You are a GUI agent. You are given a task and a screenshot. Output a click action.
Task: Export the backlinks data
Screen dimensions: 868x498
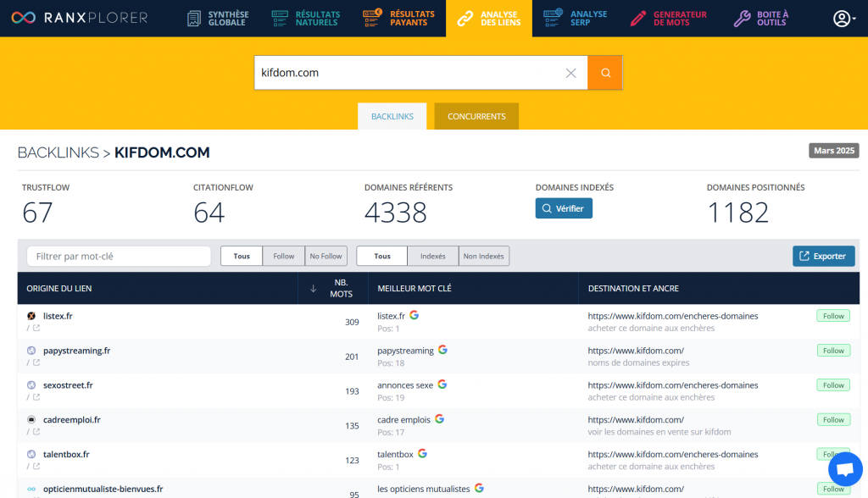pyautogui.click(x=823, y=255)
